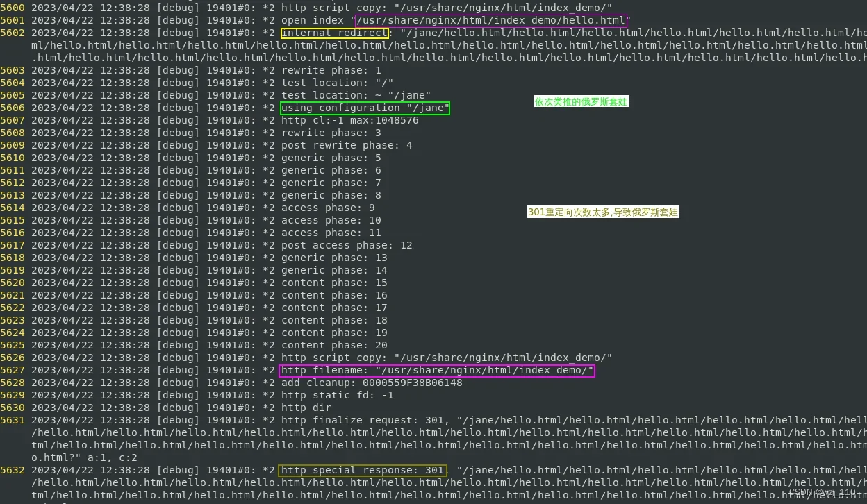Click the 'generic phase: 5' log line
Screen dimensions: 867x504
(x=191, y=158)
